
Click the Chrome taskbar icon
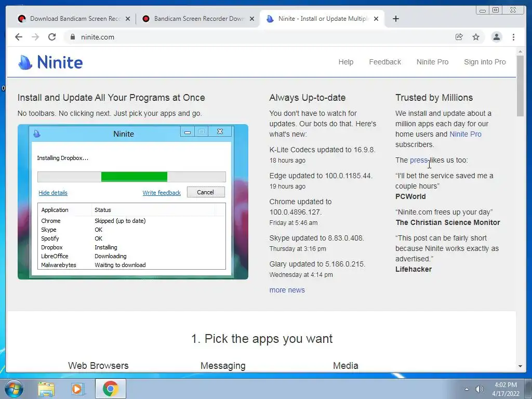pyautogui.click(x=111, y=389)
